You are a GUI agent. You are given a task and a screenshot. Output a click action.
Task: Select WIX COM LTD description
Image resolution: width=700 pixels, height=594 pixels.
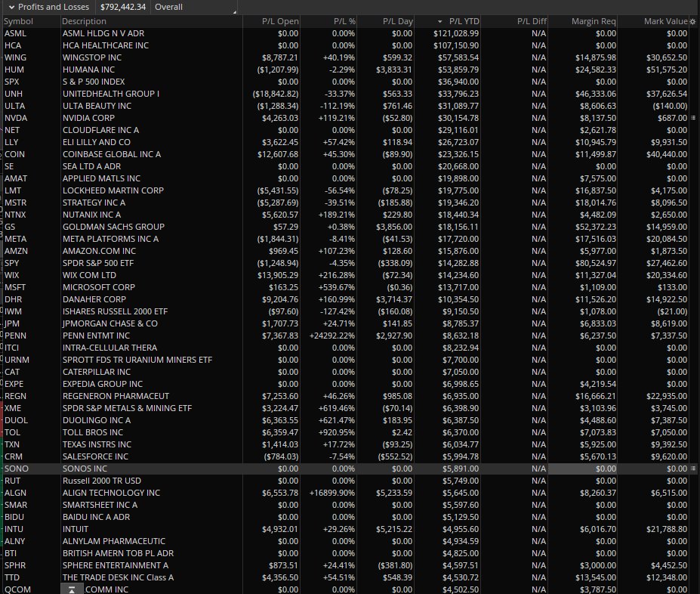click(89, 275)
